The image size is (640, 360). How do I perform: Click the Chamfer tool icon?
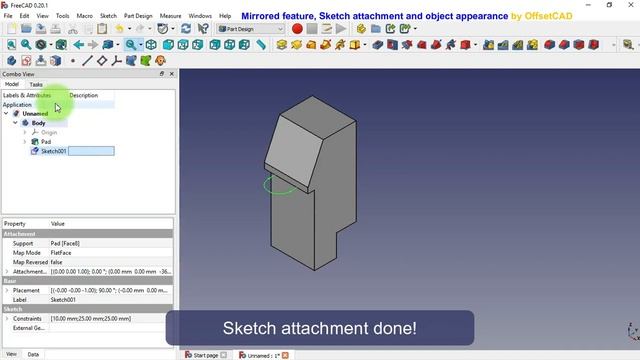tap(564, 44)
